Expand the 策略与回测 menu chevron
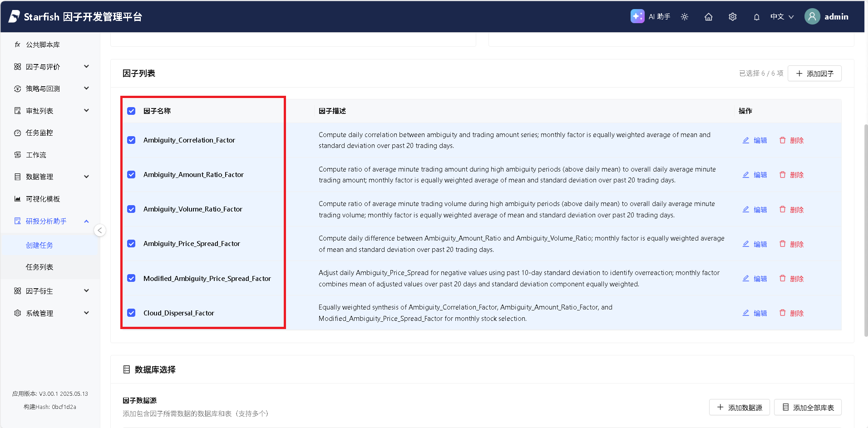The image size is (868, 428). pos(86,88)
